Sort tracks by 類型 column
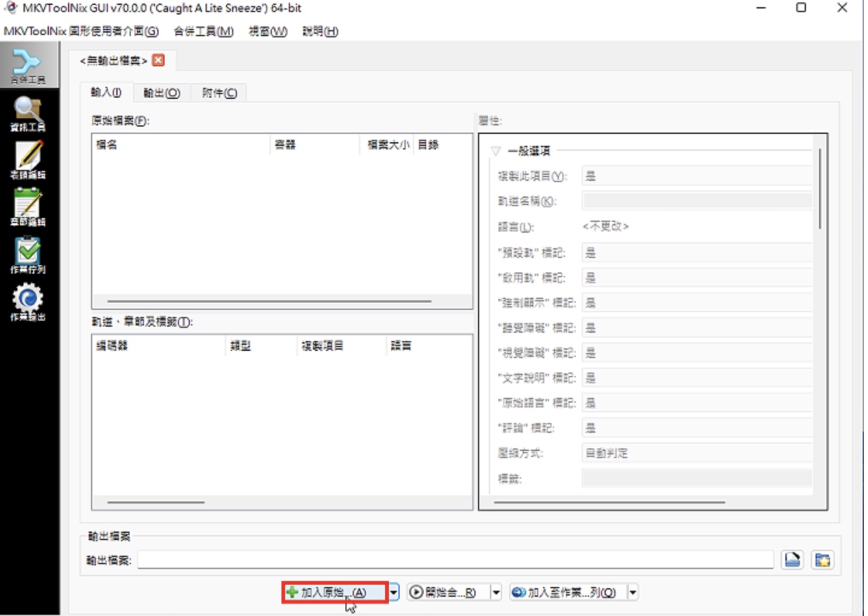The image size is (868, 616). 262,346
